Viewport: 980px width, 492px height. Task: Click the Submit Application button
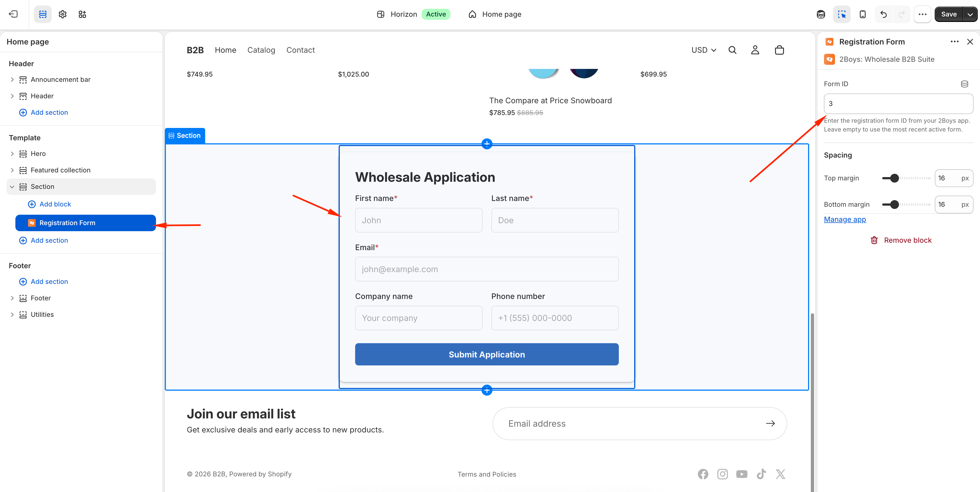487,354
